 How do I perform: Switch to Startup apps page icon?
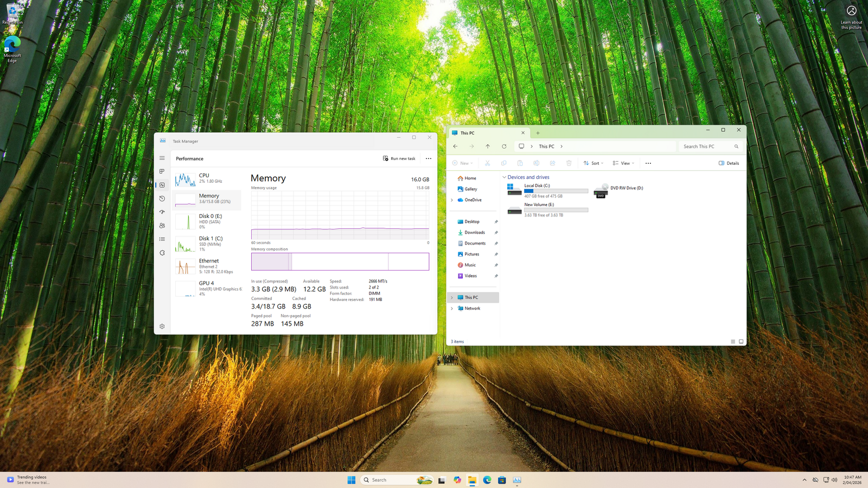point(162,212)
